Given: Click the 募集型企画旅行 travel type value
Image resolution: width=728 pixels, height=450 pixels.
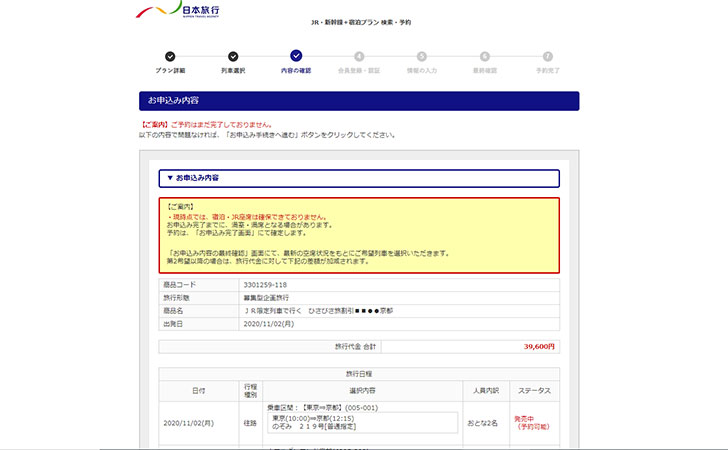Looking at the screenshot, I should (x=266, y=298).
